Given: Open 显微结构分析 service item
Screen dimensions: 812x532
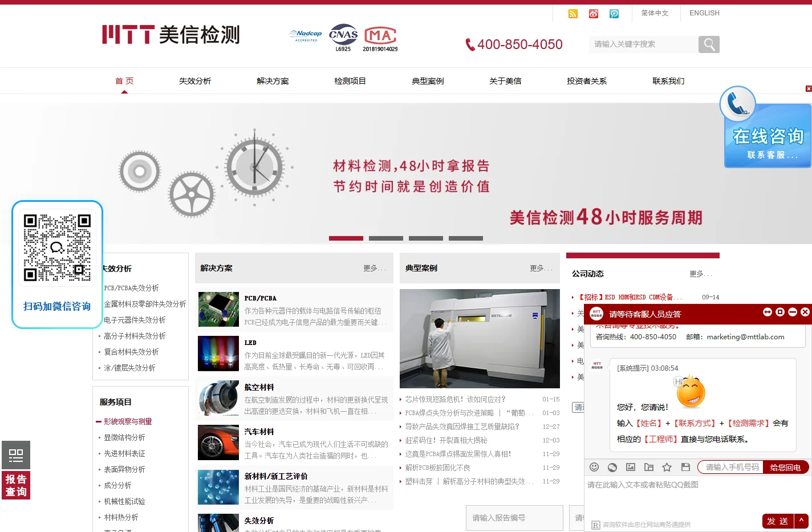Looking at the screenshot, I should pyautogui.click(x=124, y=437).
